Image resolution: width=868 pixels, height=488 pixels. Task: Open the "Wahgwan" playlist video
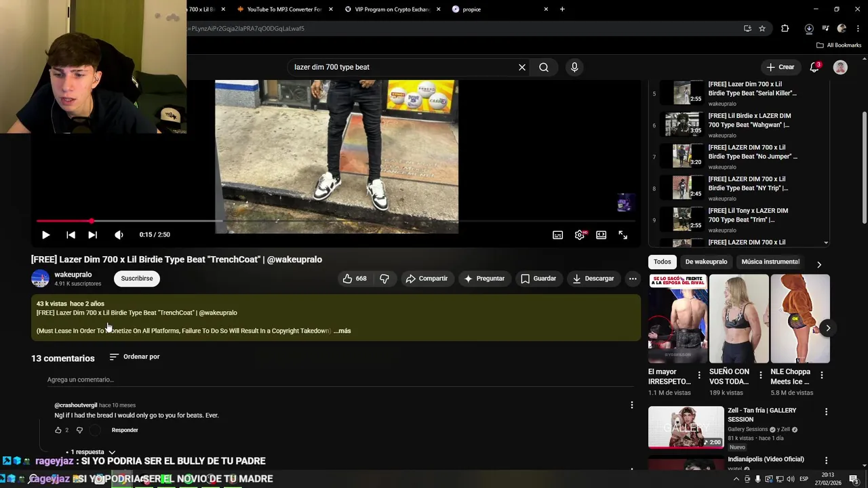point(739,125)
